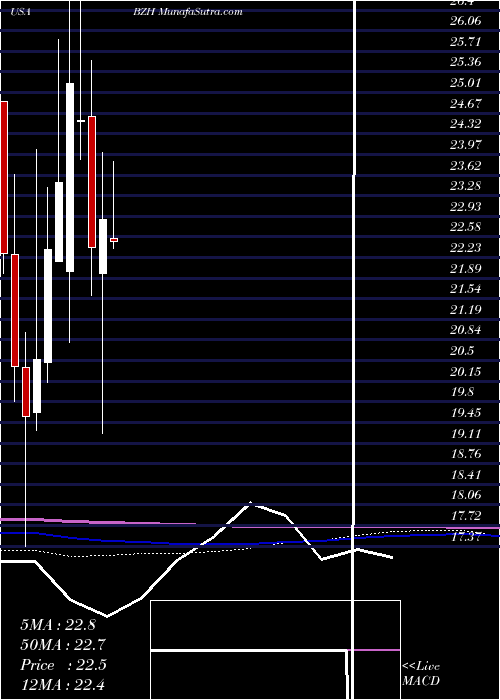Click the 19.11 price axis label
Viewport: 500px width, 700px height.
point(466,434)
